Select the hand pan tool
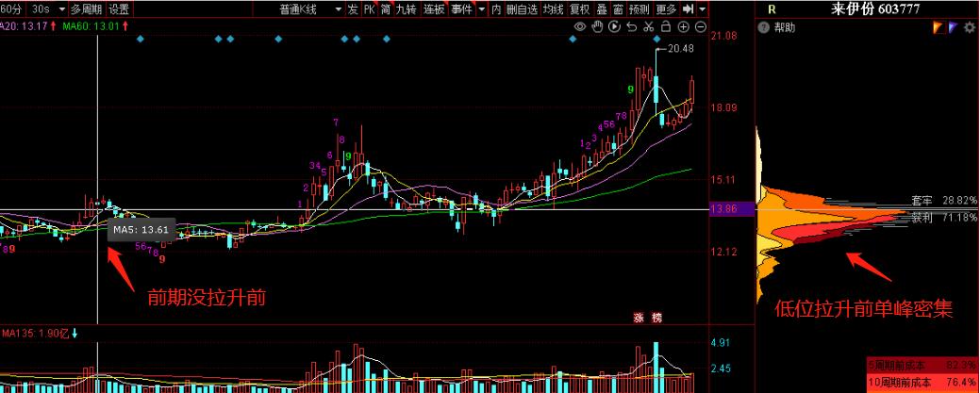The height and width of the screenshot is (393, 980). [x=597, y=27]
